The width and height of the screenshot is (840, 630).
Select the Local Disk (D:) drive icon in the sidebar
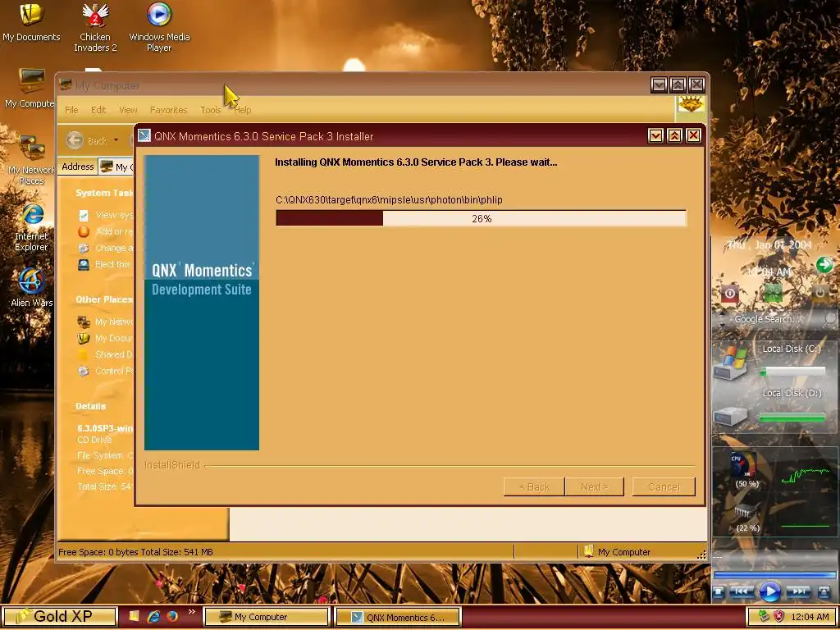(731, 416)
